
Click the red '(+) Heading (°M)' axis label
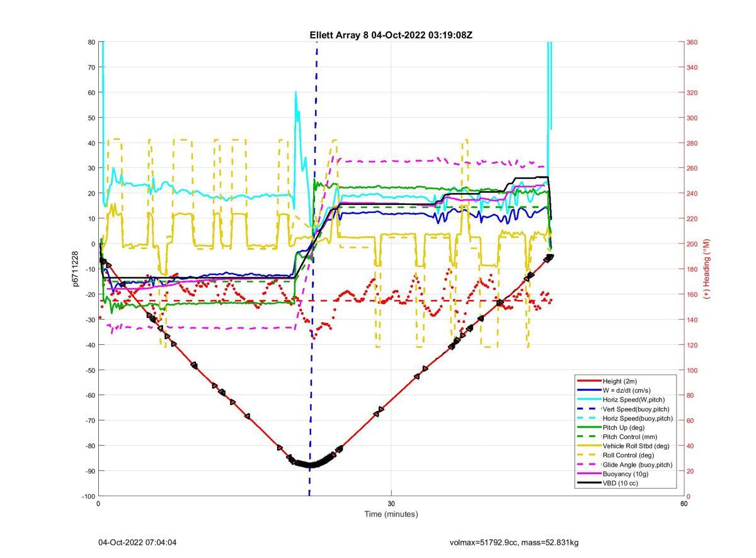707,269
